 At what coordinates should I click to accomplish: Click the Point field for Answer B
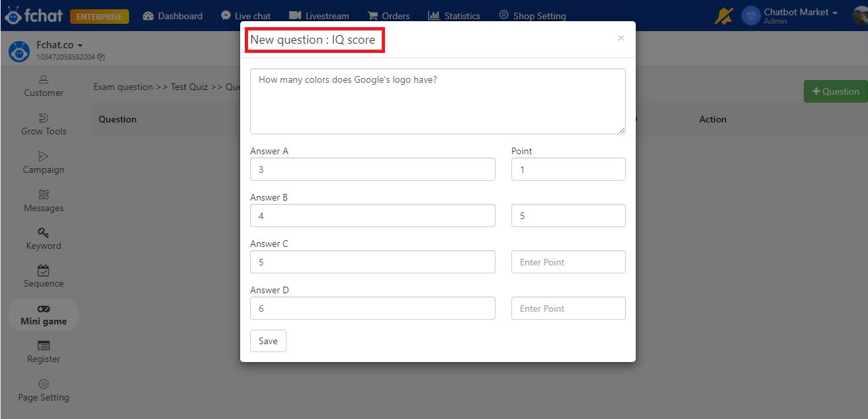[x=568, y=216]
